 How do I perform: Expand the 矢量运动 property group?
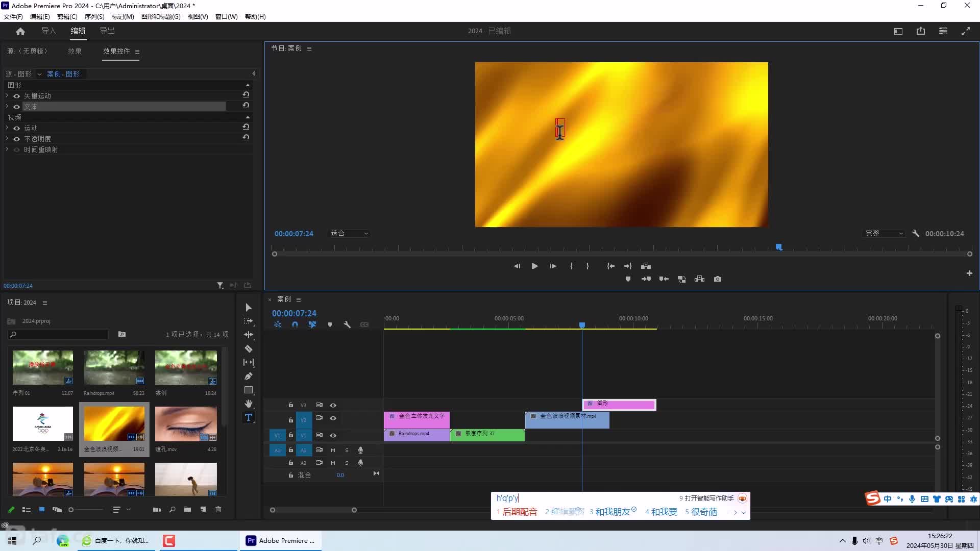7,95
